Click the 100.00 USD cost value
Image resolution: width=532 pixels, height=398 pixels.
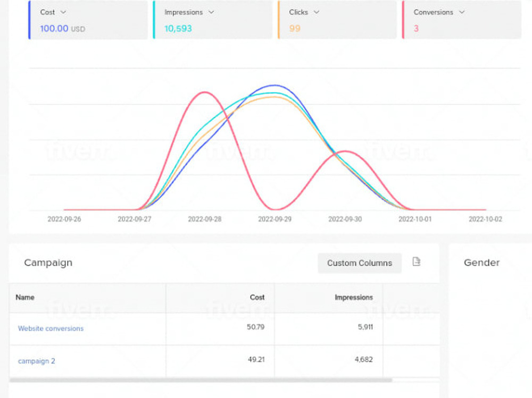62,29
